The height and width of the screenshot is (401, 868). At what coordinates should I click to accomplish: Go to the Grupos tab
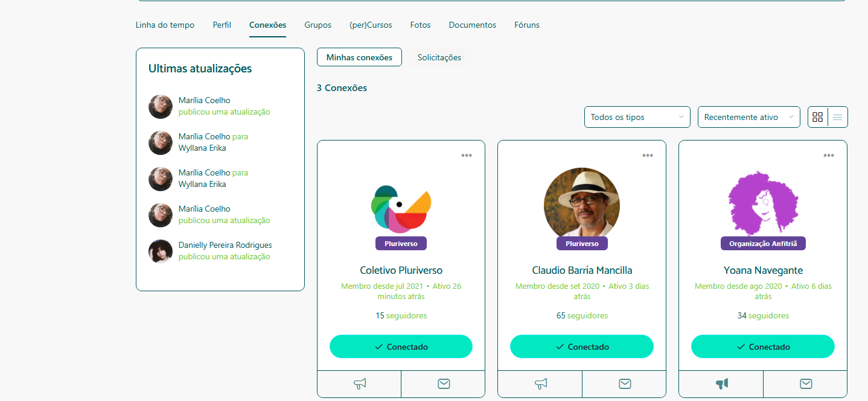pyautogui.click(x=318, y=25)
